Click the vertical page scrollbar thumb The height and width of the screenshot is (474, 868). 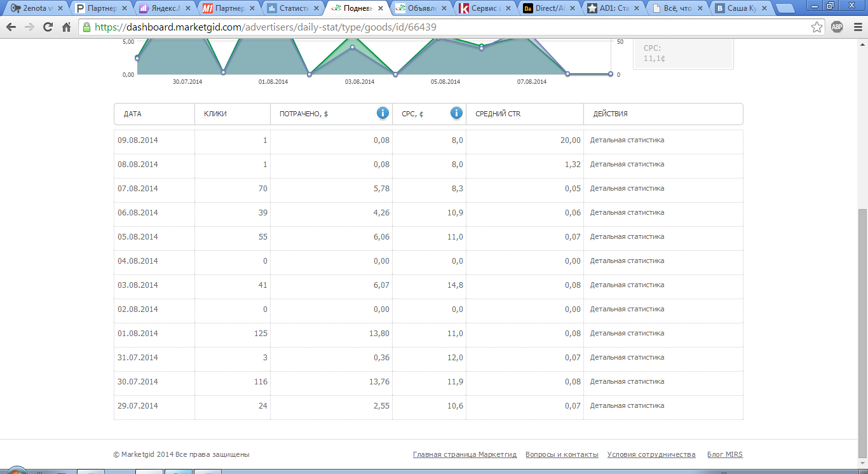863,333
